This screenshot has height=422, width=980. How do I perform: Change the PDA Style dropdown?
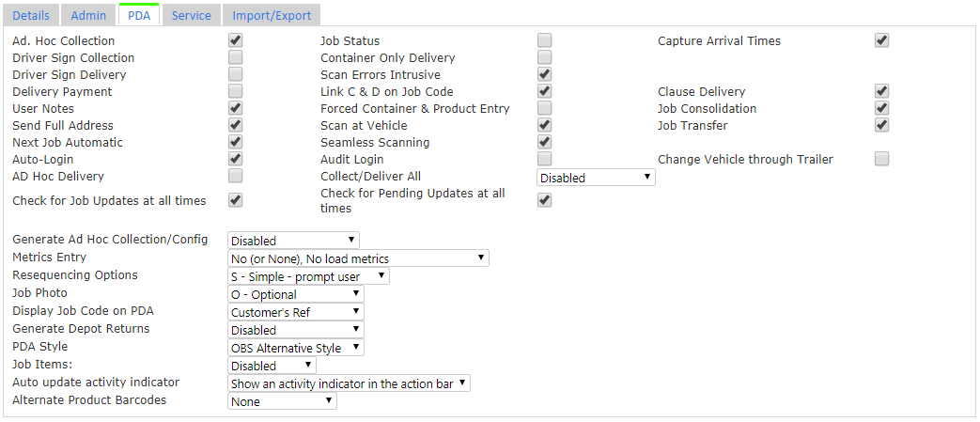click(296, 348)
